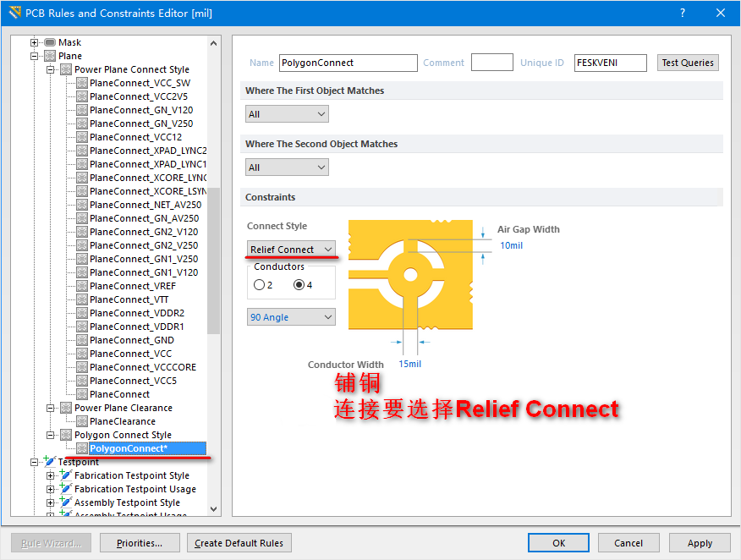741x560 pixels.
Task: Select 4 conductors radio button
Action: [299, 285]
